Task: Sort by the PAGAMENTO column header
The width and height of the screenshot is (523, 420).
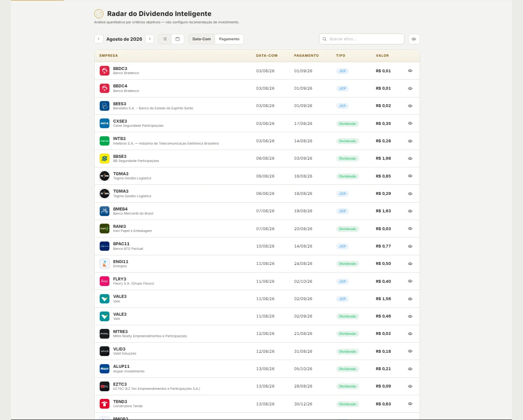Action: (306, 56)
